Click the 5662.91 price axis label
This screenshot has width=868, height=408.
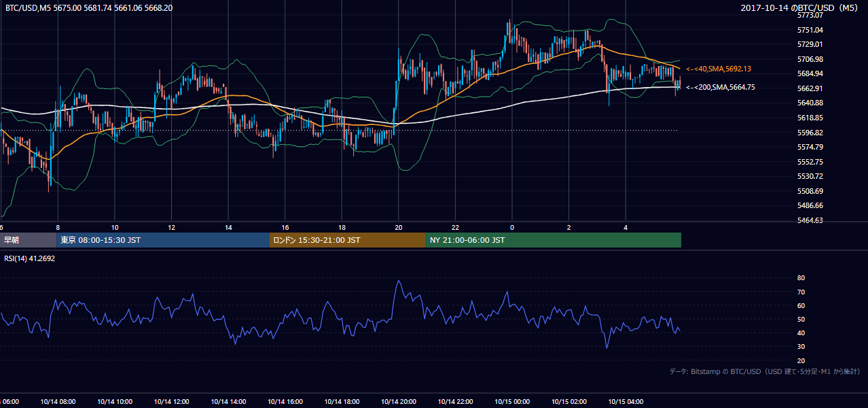tap(810, 88)
